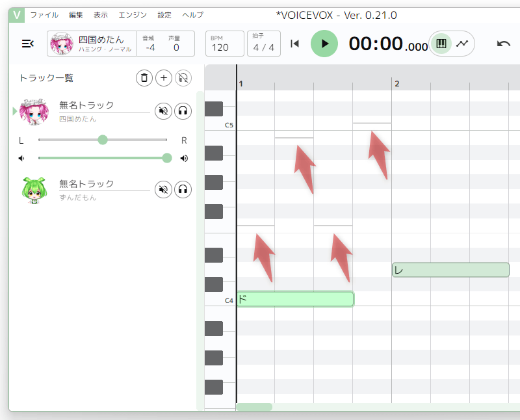Mute the ずんだもん track

[163, 189]
